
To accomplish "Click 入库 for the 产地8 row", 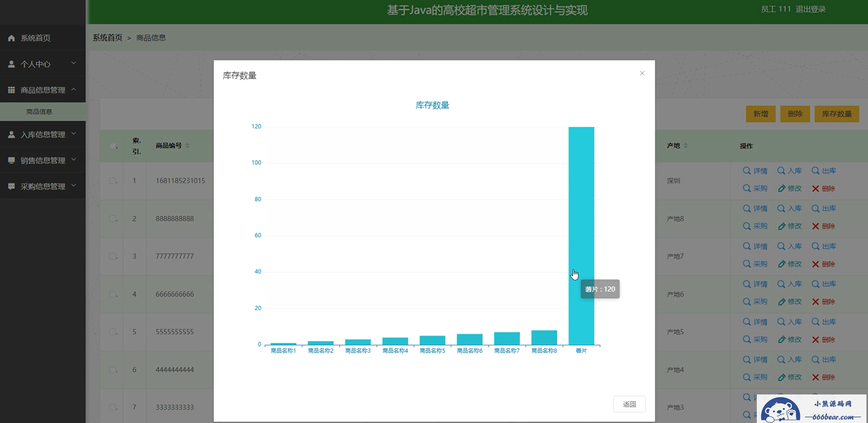I will click(x=789, y=208).
